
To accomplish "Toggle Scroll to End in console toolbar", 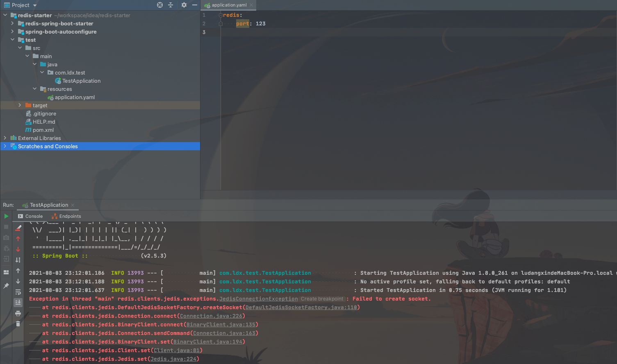I will [x=18, y=303].
